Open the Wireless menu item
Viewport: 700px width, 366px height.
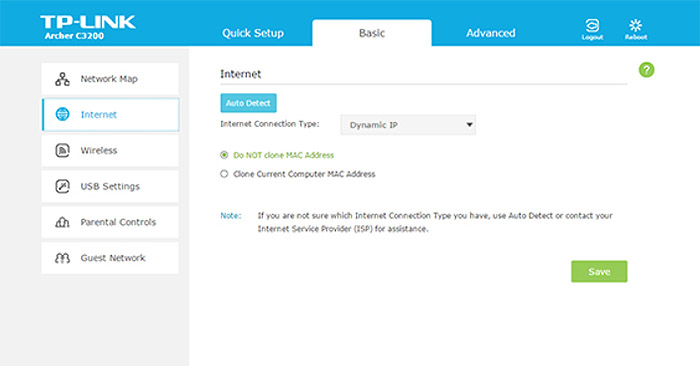(110, 150)
